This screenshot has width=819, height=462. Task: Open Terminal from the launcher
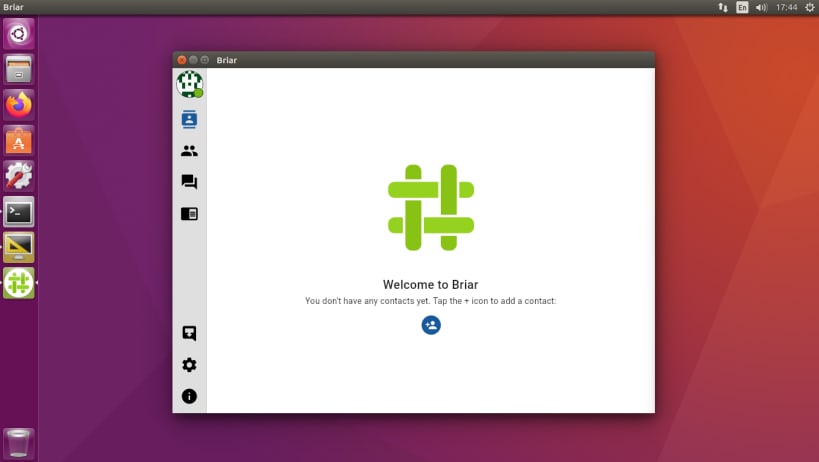(x=19, y=211)
